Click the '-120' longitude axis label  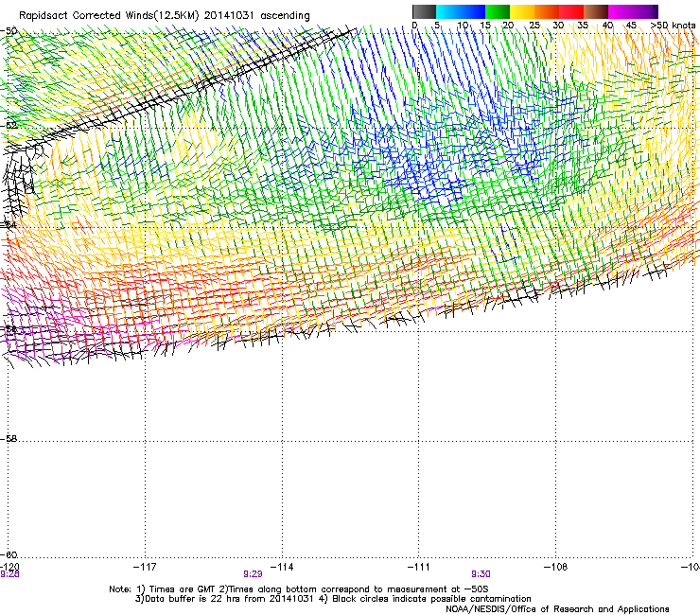pyautogui.click(x=9, y=567)
